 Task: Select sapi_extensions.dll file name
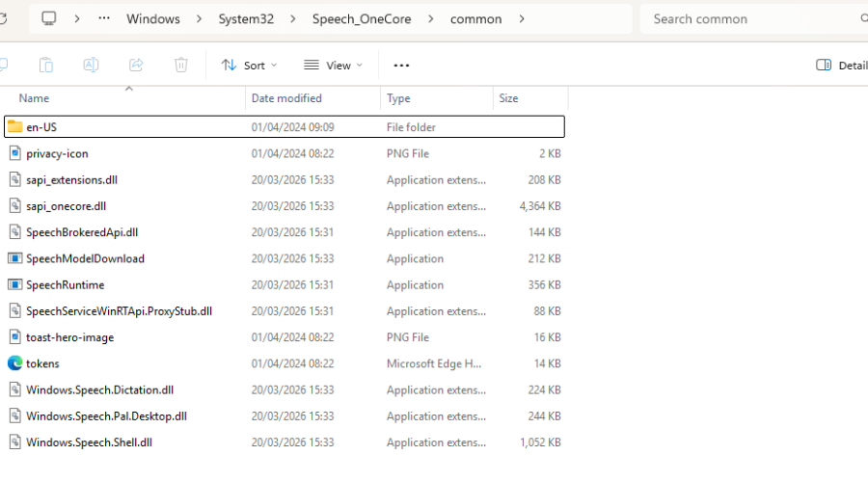(x=71, y=180)
